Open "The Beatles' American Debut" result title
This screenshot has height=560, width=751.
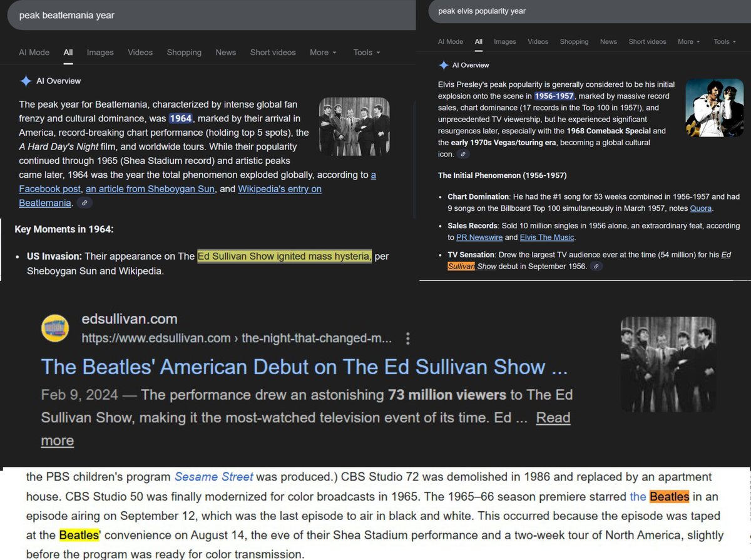[304, 367]
